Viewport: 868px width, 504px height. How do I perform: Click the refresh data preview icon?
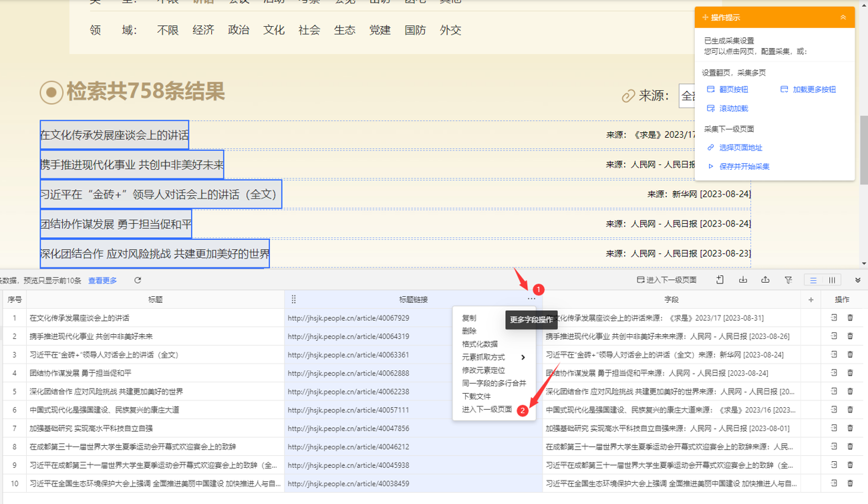click(x=138, y=281)
